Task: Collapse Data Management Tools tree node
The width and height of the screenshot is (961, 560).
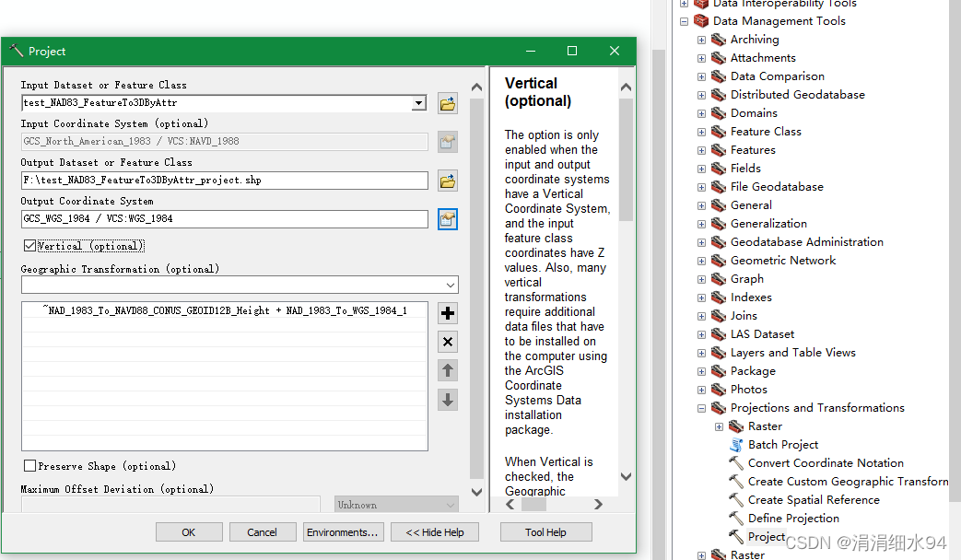Action: point(684,21)
